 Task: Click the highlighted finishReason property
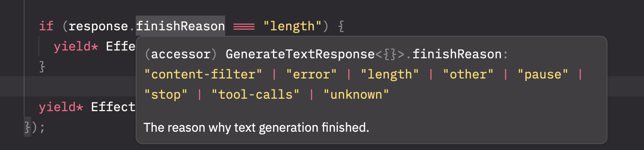[x=180, y=26]
